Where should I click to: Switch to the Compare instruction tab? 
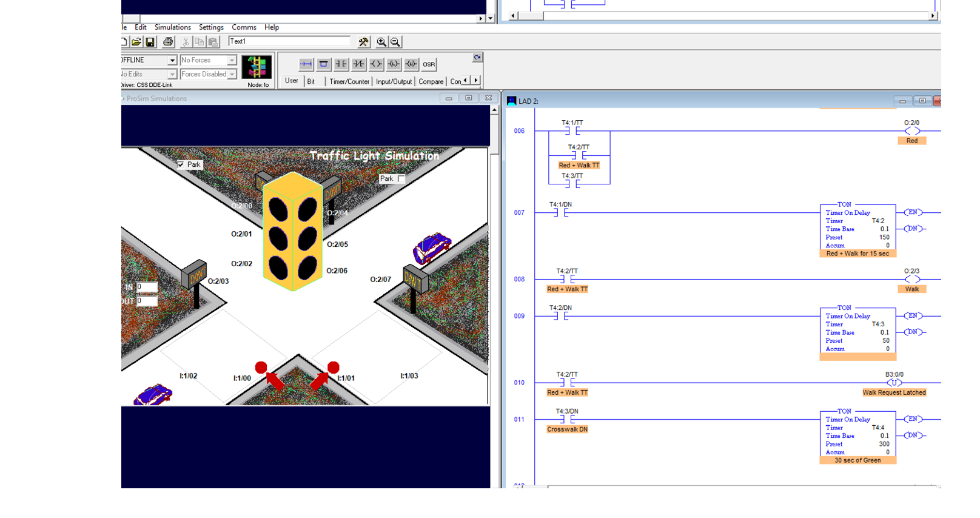click(431, 81)
